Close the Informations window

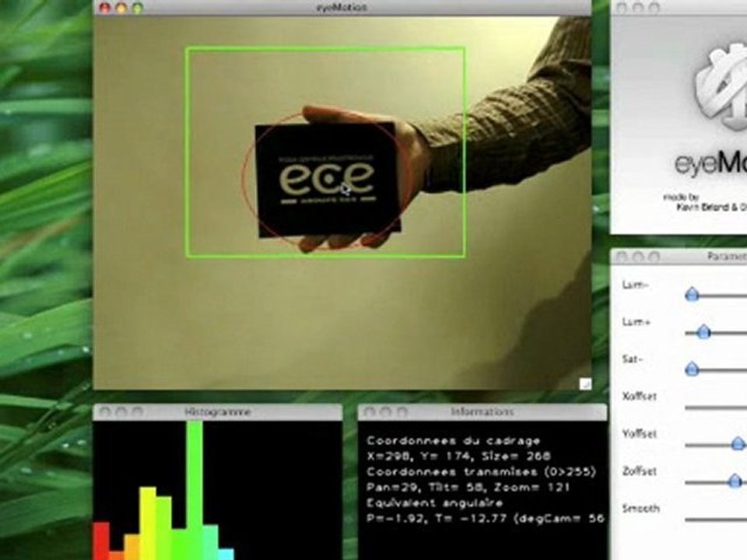click(369, 412)
